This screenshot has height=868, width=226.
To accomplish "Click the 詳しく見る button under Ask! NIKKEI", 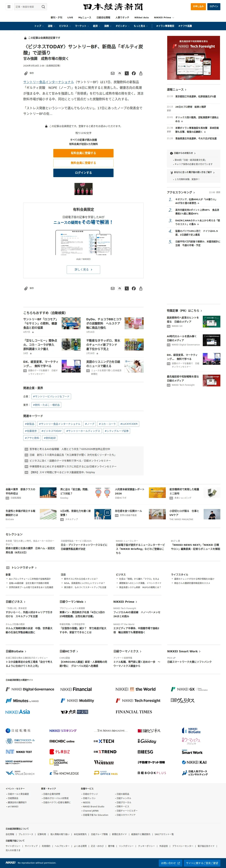I will point(83,270).
